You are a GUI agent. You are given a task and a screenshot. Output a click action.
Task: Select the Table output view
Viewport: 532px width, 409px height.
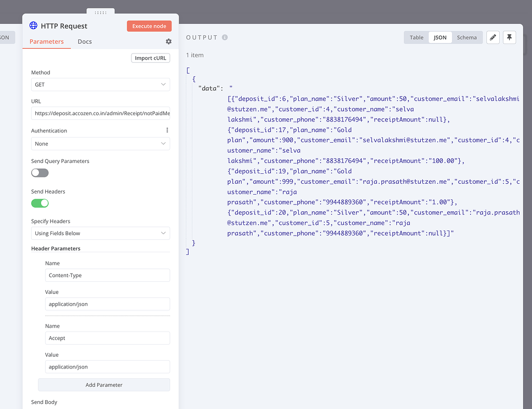point(416,37)
